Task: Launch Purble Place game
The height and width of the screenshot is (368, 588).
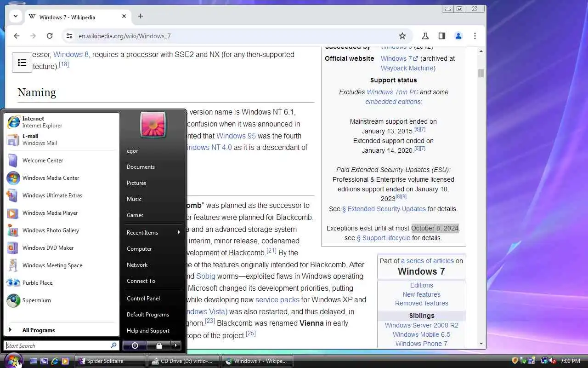Action: coord(62,283)
